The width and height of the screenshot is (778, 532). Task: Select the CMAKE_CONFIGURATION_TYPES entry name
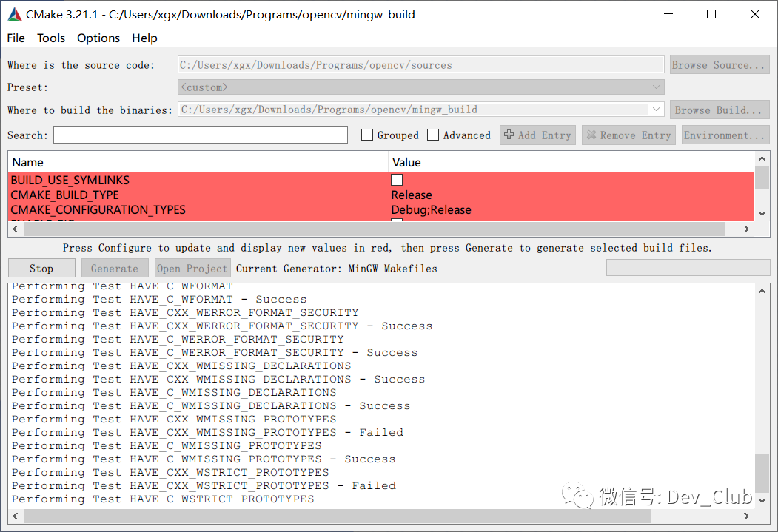coord(98,209)
